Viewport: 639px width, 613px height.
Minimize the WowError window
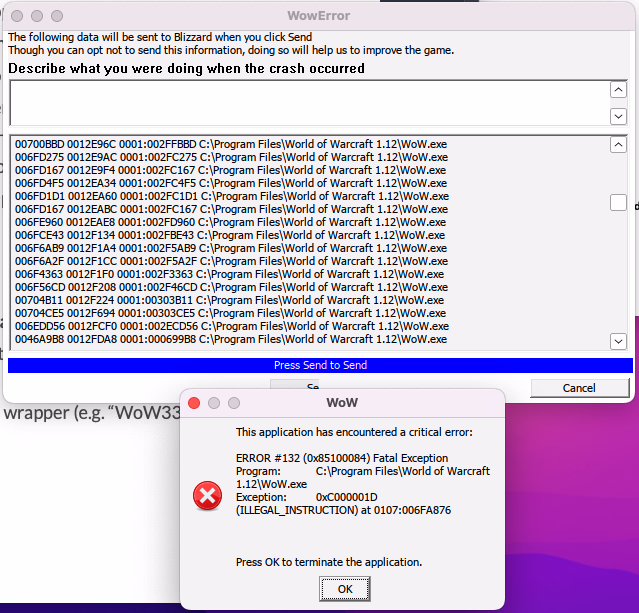(x=37, y=17)
